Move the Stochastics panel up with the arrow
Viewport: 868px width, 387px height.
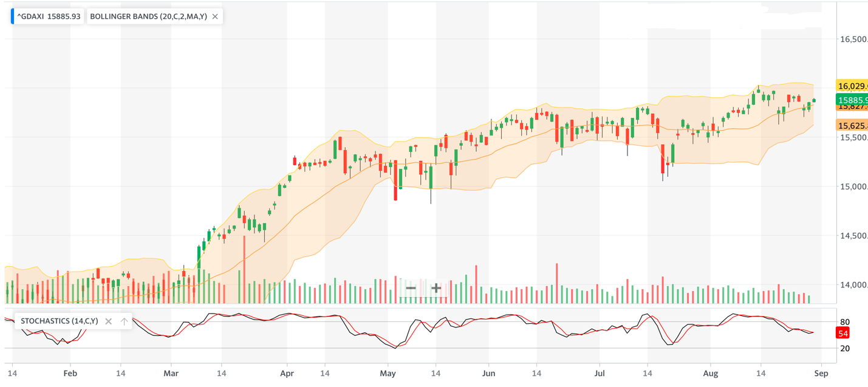click(124, 321)
